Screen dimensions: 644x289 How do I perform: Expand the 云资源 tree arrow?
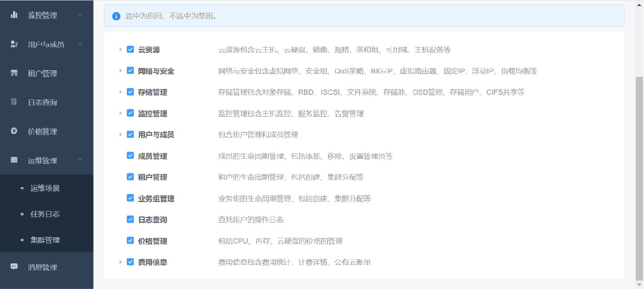(x=121, y=49)
